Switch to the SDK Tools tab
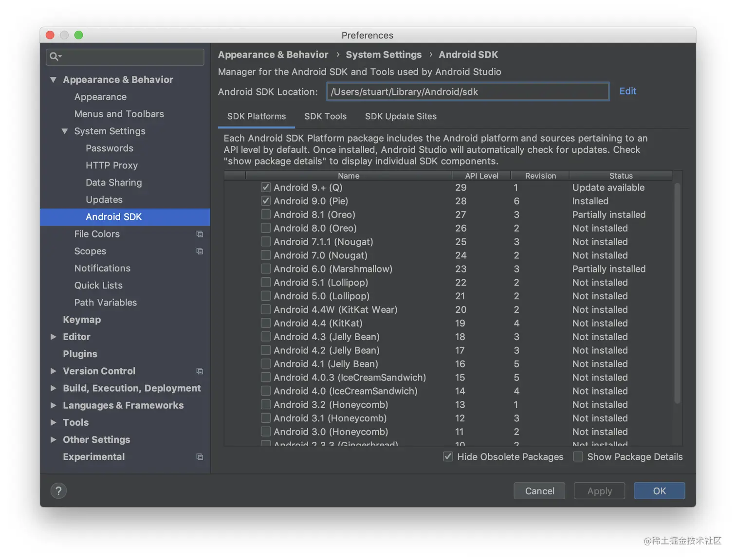 326,117
